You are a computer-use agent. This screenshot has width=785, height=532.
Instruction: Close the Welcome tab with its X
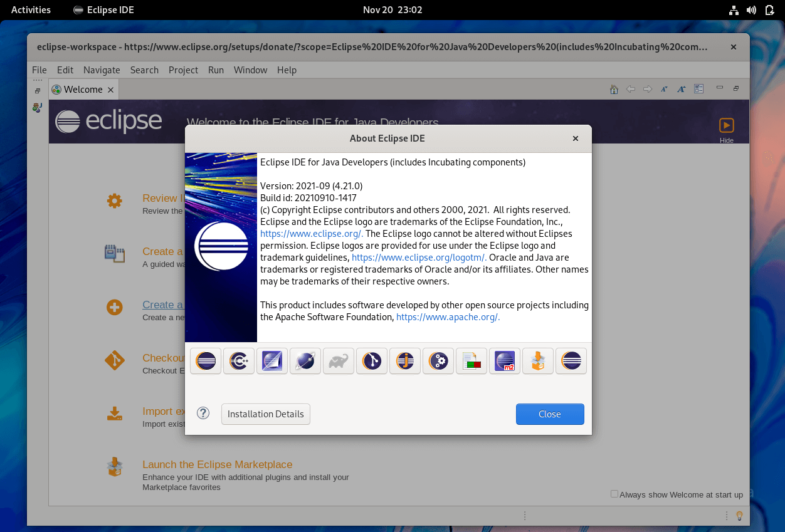tap(111, 90)
